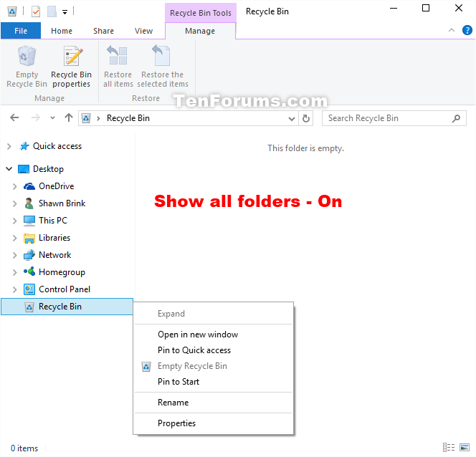Expand the OneDrive tree node

tap(14, 186)
